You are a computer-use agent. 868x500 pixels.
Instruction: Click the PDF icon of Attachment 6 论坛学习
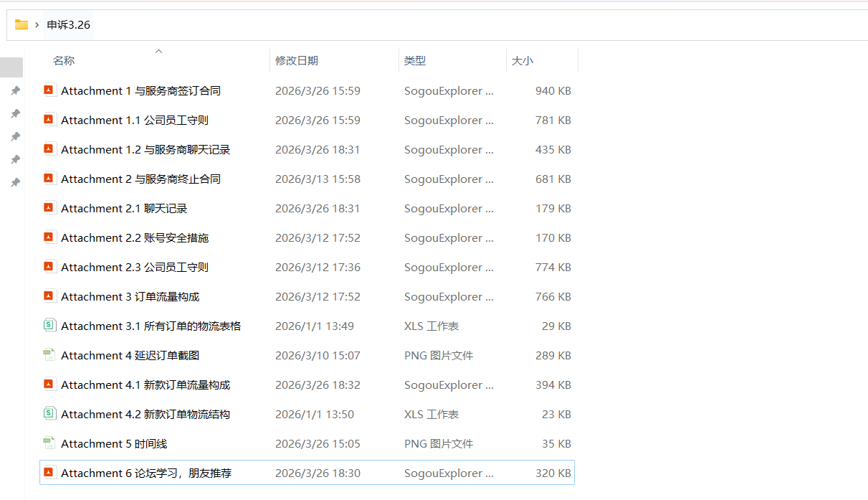(49, 473)
